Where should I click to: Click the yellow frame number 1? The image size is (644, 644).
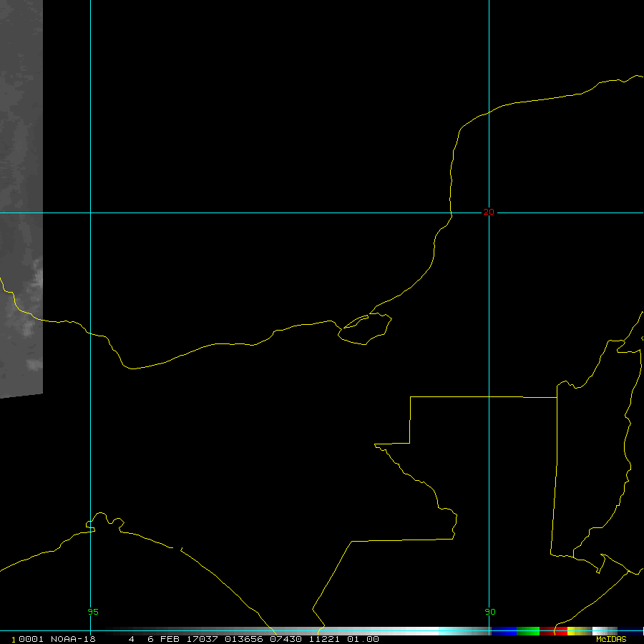(14, 640)
